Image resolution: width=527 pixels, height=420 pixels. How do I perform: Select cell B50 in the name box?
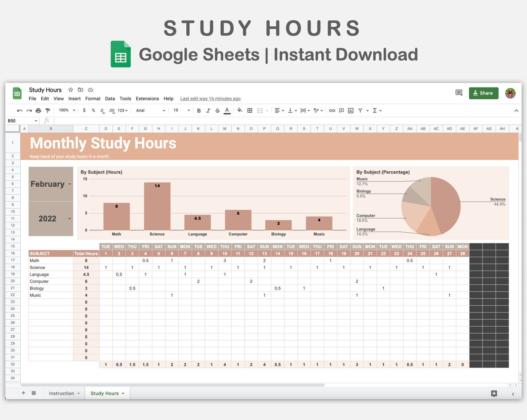click(x=20, y=121)
